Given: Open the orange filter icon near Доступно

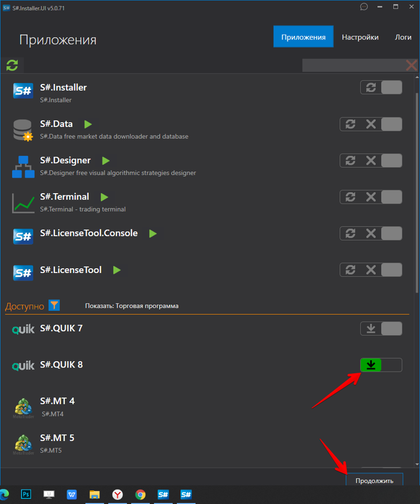Looking at the screenshot, I should (54, 306).
